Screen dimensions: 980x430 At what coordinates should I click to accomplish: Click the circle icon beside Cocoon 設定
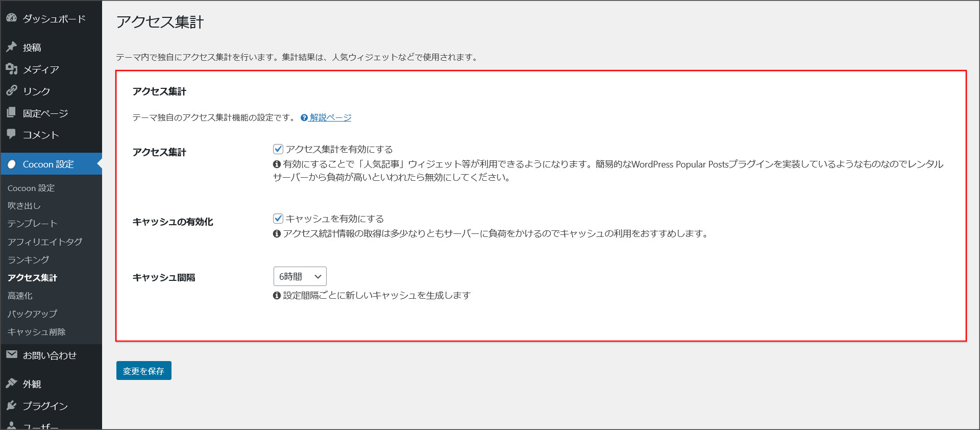pyautogui.click(x=12, y=164)
